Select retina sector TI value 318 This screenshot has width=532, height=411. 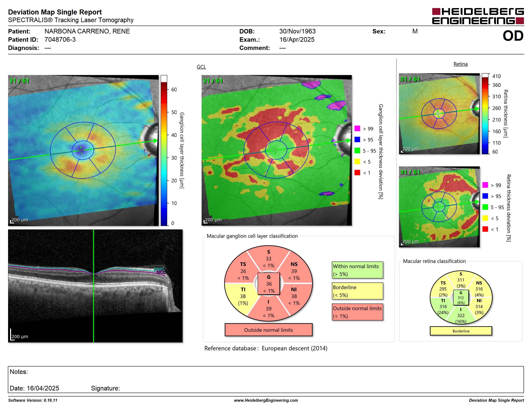tap(443, 307)
